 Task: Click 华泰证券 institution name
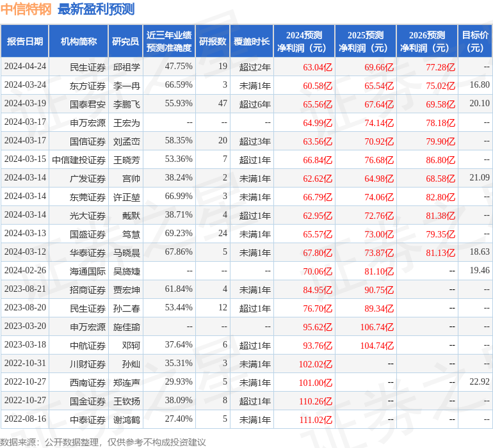88,252
